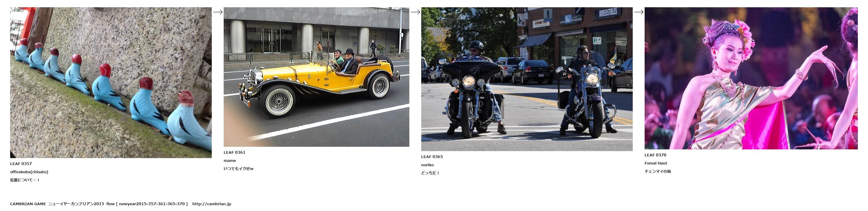Click the CAMBRIAN GAME footer title
Image resolution: width=868 pixels, height=211 pixels.
click(x=28, y=204)
